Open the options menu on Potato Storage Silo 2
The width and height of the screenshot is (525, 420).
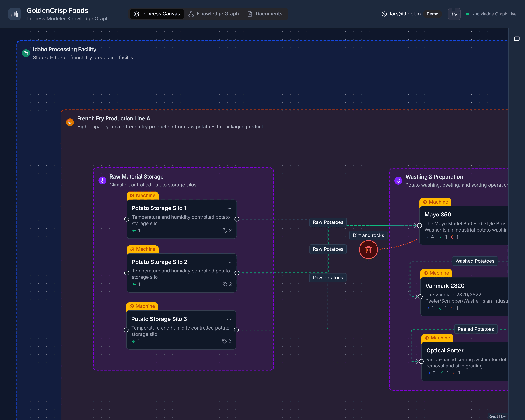229,262
